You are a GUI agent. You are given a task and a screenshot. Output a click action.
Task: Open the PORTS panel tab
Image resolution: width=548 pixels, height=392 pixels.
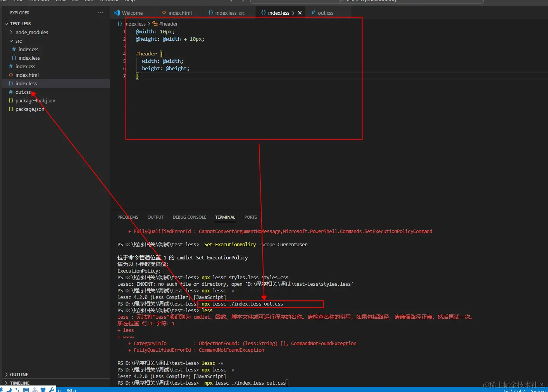coord(250,217)
